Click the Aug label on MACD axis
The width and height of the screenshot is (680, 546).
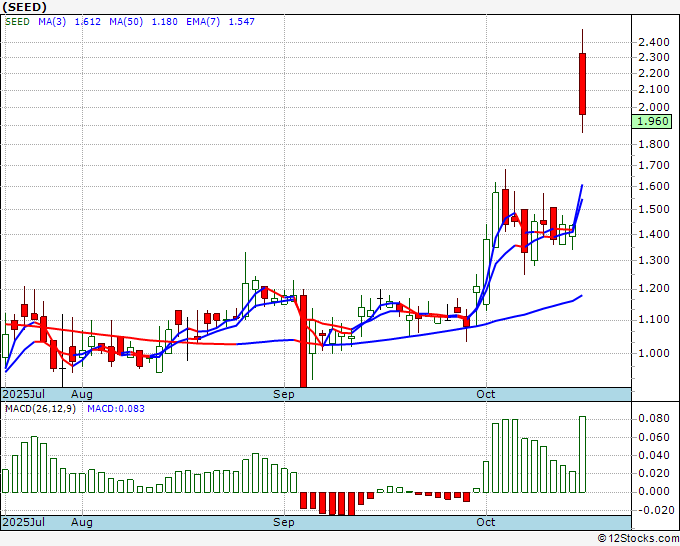[x=82, y=522]
